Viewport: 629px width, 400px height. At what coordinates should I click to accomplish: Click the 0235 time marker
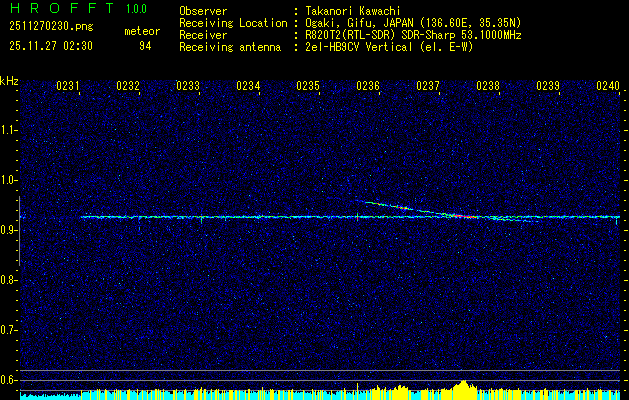click(x=308, y=85)
